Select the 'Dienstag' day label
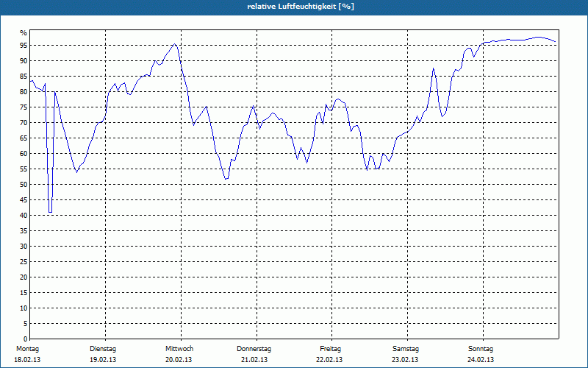588x368 pixels. pos(103,349)
